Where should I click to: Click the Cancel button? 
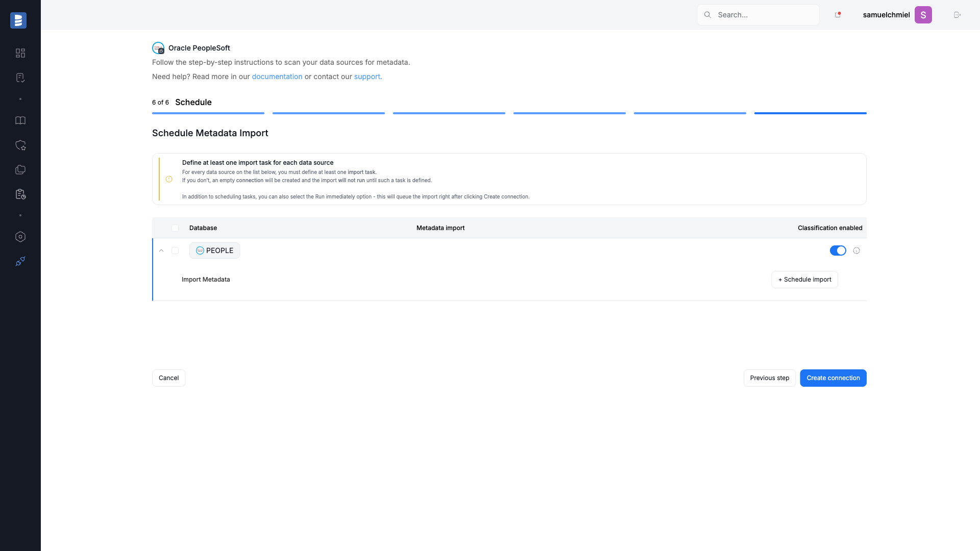168,378
